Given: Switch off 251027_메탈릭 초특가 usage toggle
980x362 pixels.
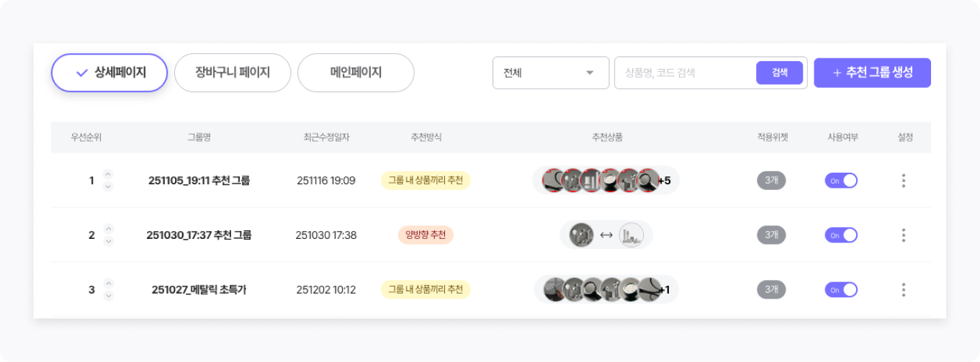Looking at the screenshot, I should [x=841, y=290].
